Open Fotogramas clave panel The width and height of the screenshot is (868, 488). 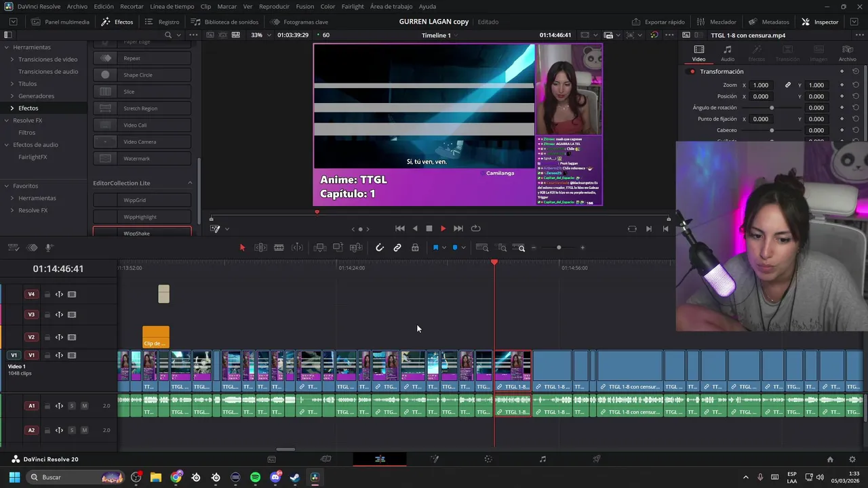pos(299,22)
